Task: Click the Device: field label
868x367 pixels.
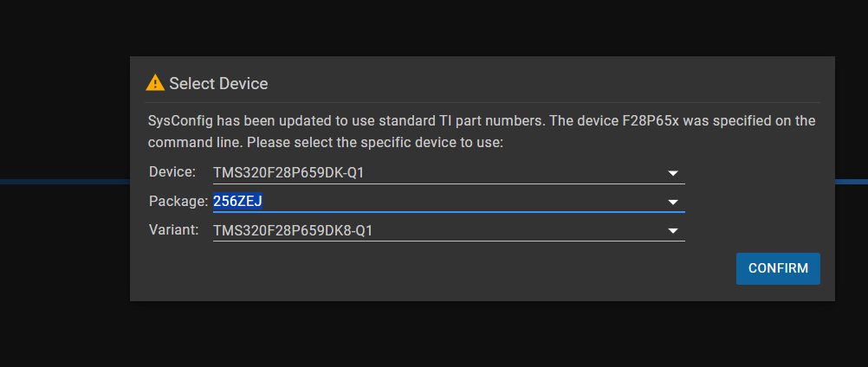Action: (x=172, y=172)
